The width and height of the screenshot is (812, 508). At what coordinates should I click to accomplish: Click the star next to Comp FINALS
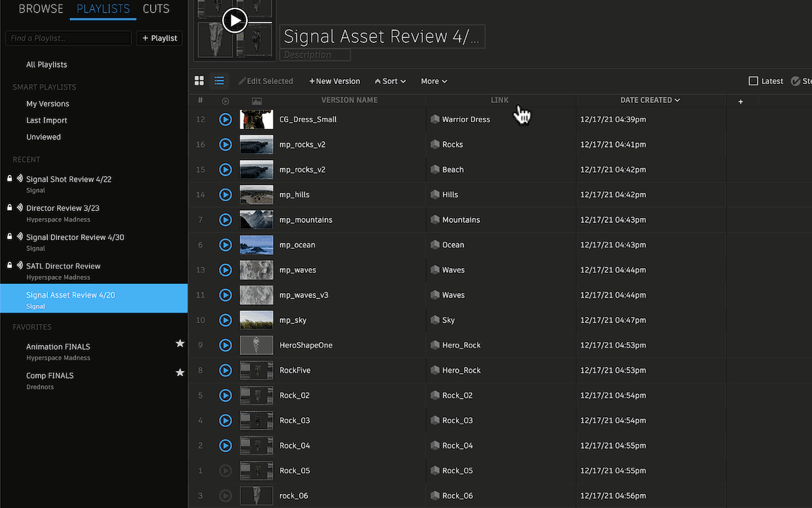(180, 372)
